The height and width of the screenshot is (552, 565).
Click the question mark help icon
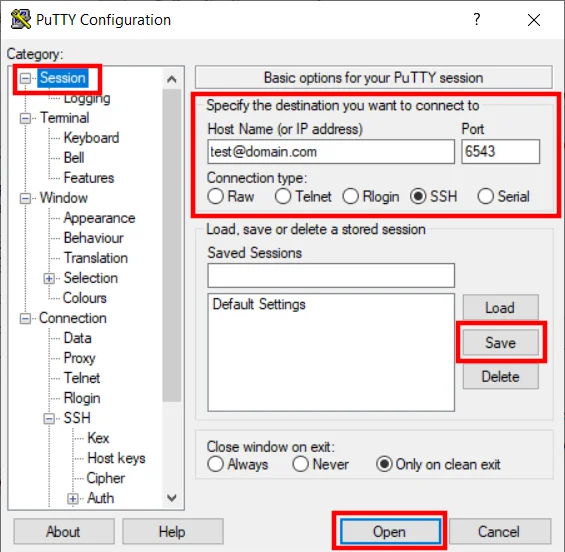[477, 19]
